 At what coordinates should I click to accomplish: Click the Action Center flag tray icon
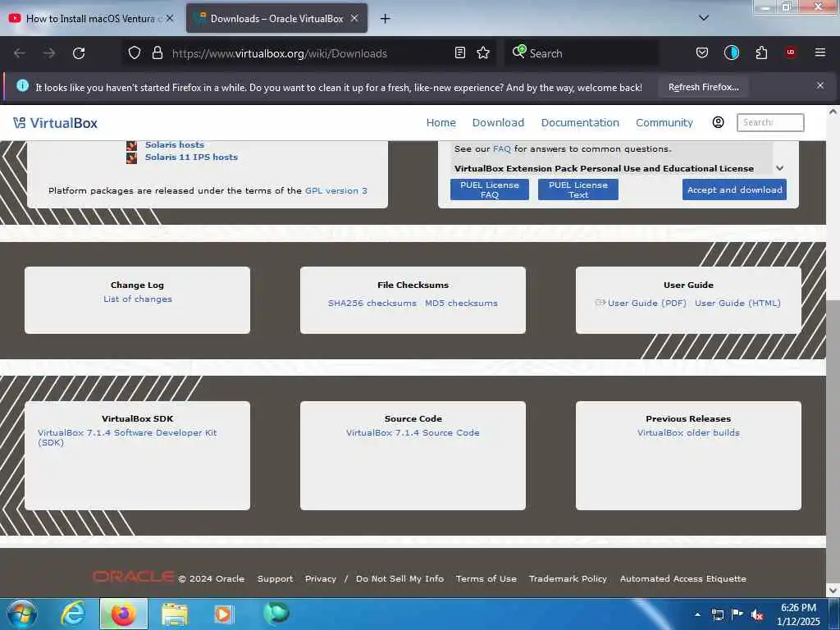737,614
